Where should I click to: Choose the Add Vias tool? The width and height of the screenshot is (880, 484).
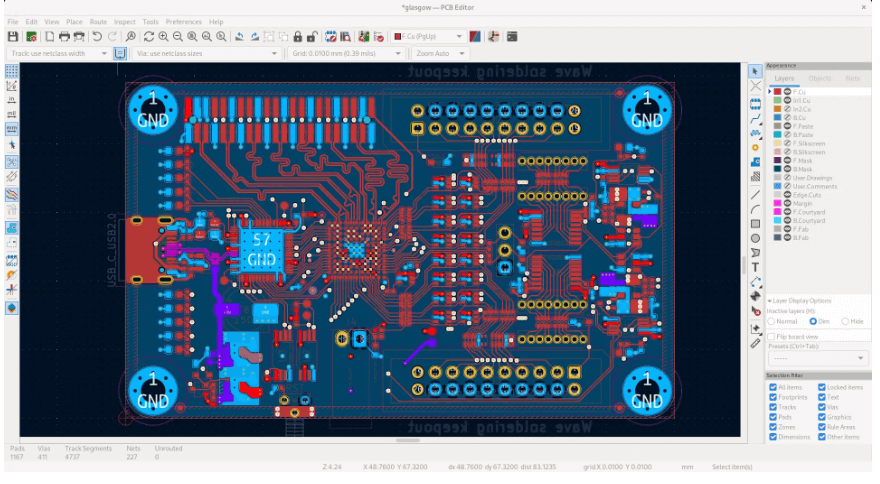point(756,147)
